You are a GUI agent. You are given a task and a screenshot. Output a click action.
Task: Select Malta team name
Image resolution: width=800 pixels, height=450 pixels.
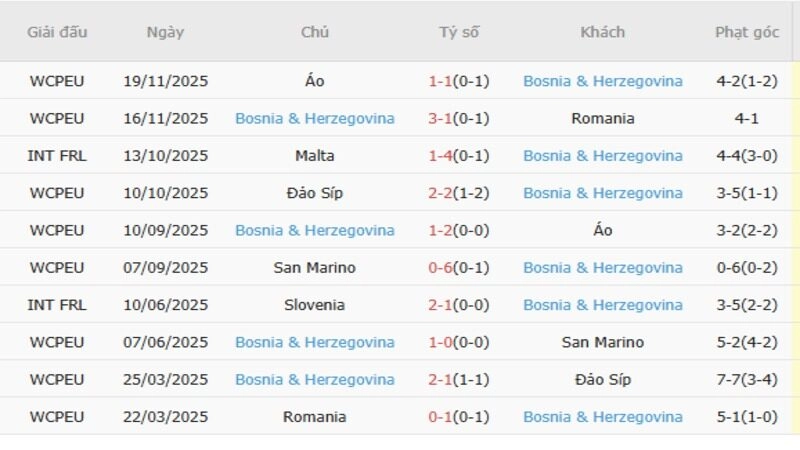[315, 156]
